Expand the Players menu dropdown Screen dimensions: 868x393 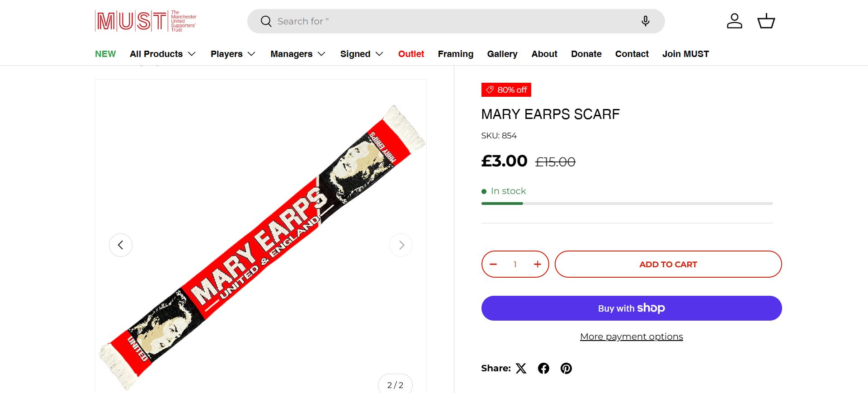tap(233, 54)
